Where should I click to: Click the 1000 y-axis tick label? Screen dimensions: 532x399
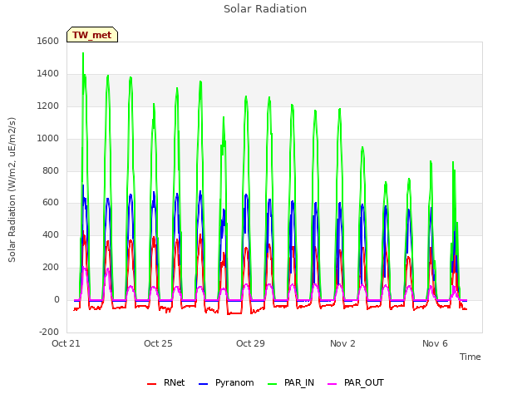(x=48, y=138)
